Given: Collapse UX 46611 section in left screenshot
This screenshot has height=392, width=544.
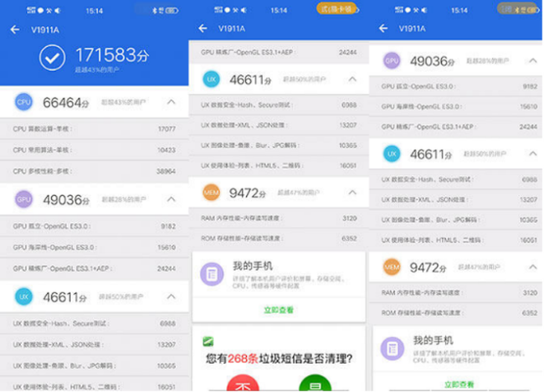Looking at the screenshot, I should coord(171,297).
